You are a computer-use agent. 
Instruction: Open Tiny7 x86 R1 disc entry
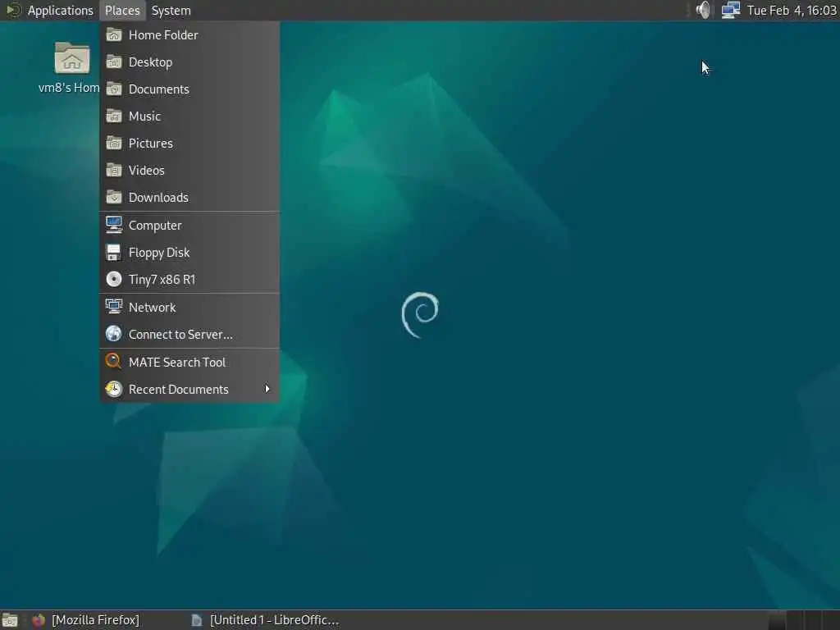coord(189,279)
